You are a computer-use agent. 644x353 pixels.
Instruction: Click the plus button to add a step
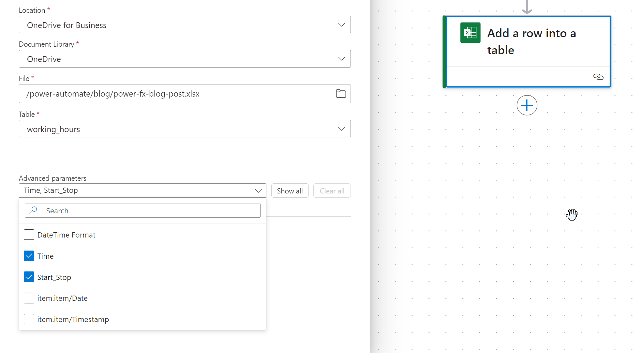(x=527, y=105)
